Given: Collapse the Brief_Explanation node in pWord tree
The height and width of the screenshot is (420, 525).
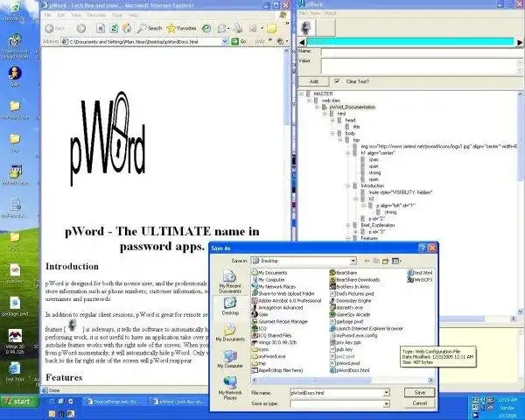Looking at the screenshot, I should pos(348,226).
